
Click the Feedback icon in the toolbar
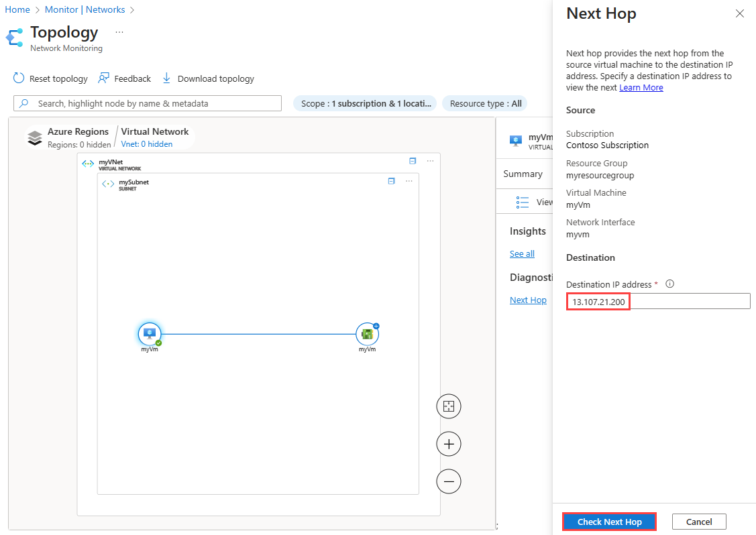[x=104, y=78]
